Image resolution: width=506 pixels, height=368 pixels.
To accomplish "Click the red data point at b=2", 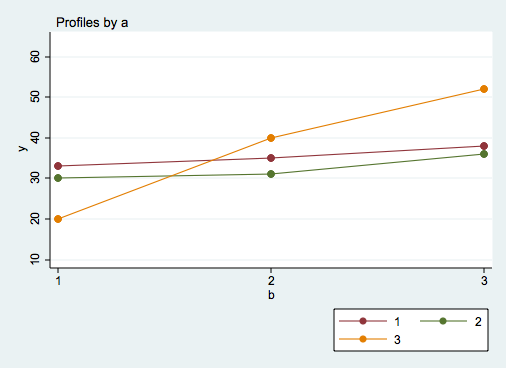I will [271, 158].
